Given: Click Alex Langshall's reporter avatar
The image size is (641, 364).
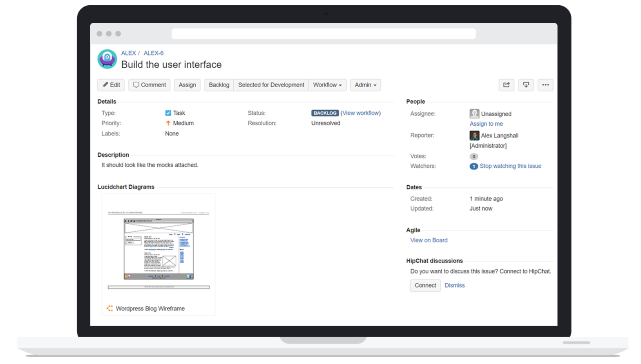Looking at the screenshot, I should [x=474, y=135].
